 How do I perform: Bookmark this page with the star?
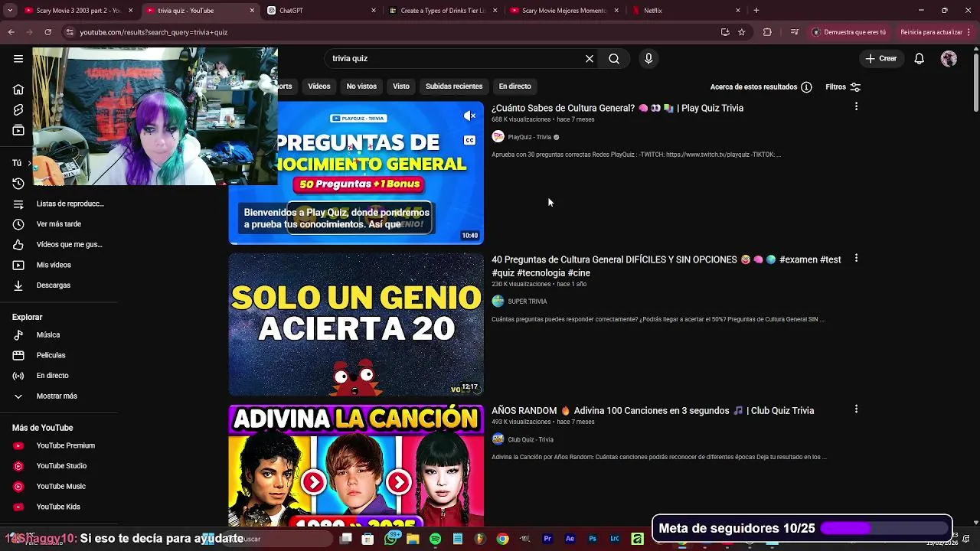click(x=741, y=32)
